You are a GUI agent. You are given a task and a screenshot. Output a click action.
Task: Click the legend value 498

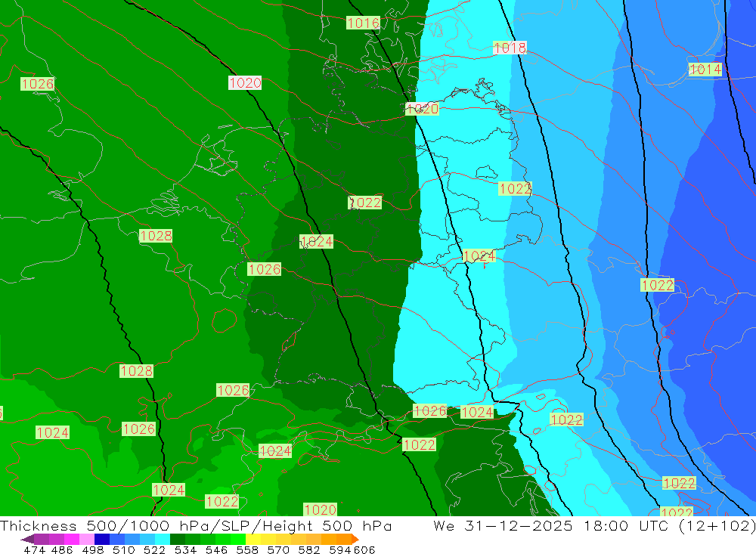click(x=93, y=549)
